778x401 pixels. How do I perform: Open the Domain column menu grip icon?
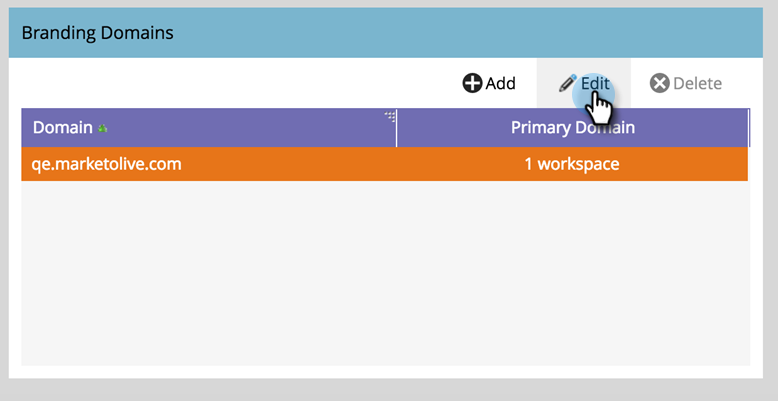(390, 117)
